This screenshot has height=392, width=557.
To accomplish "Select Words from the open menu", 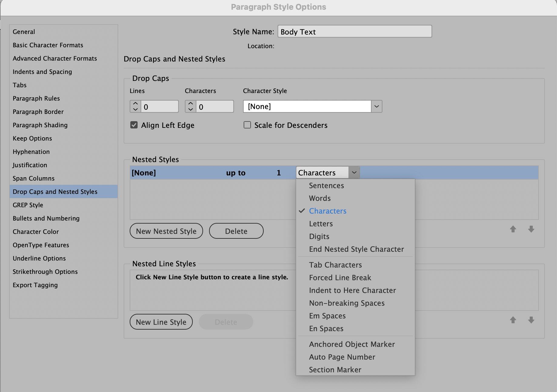I will [319, 198].
